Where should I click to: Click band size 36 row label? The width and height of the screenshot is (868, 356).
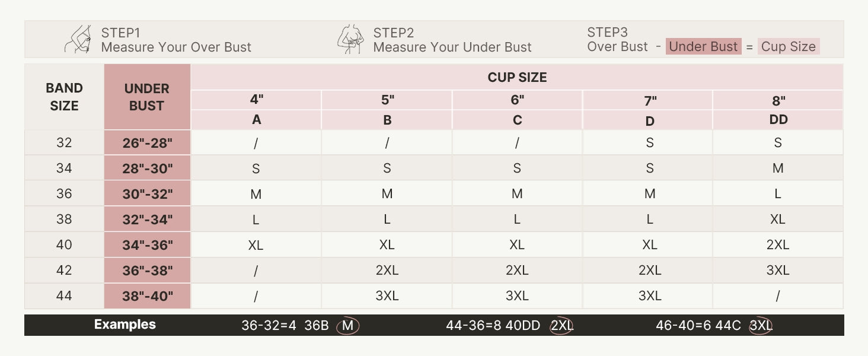64,194
